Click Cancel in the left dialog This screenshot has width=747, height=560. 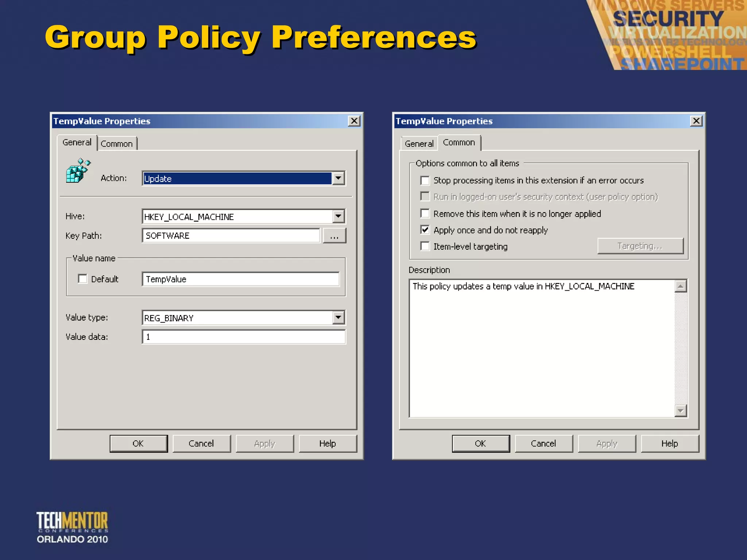pyautogui.click(x=201, y=444)
